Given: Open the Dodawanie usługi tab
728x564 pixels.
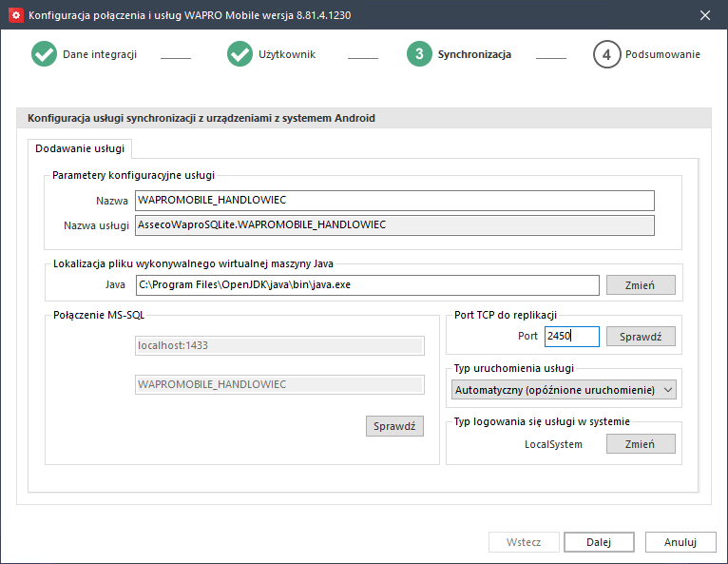Looking at the screenshot, I should coord(80,148).
